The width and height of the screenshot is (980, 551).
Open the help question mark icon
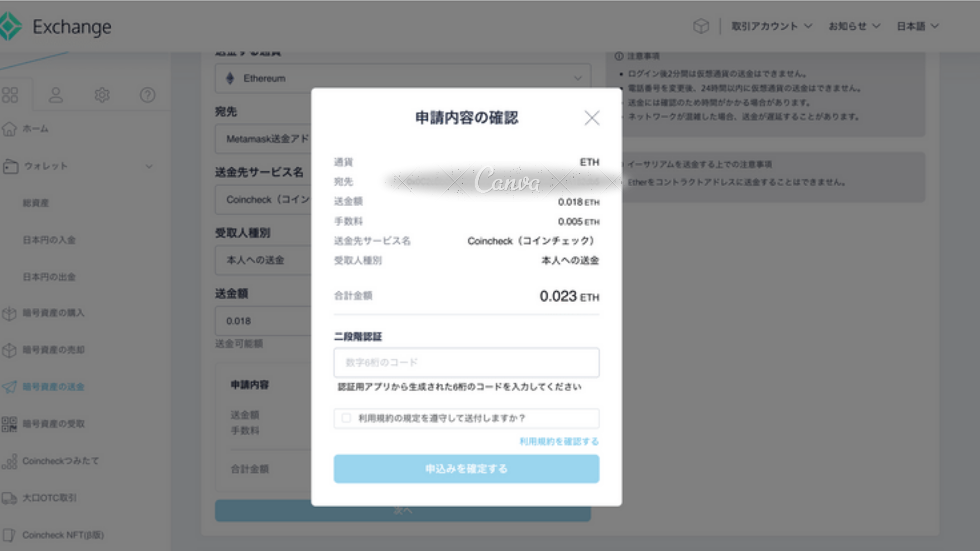tap(148, 95)
